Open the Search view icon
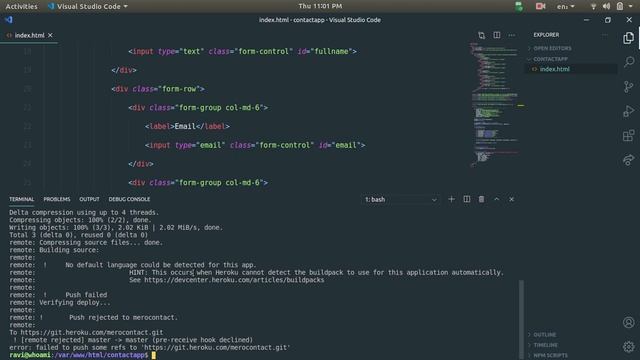This screenshot has height=360, width=640. pos(629,62)
